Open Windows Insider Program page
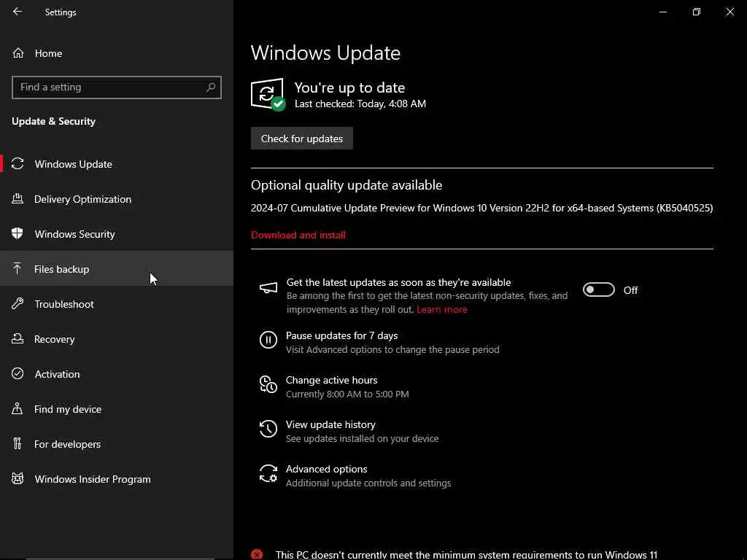 (117, 478)
